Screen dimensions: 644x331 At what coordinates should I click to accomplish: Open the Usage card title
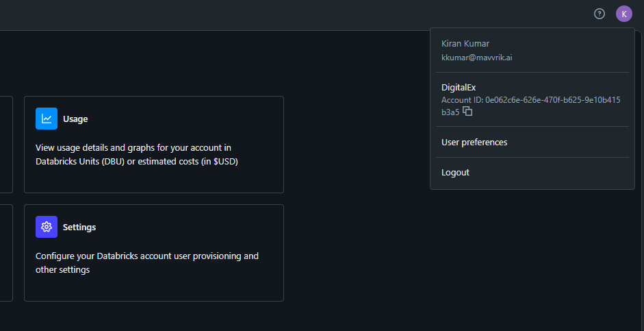(x=75, y=119)
